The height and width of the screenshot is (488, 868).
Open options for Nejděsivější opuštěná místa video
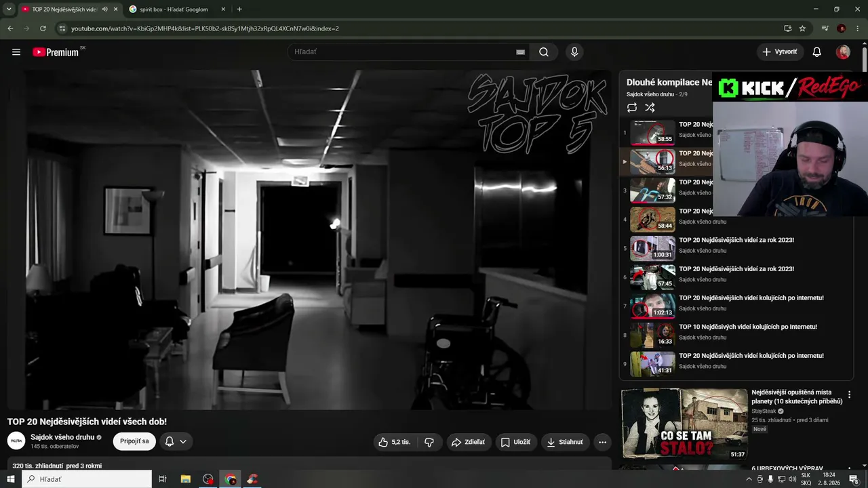click(x=849, y=394)
